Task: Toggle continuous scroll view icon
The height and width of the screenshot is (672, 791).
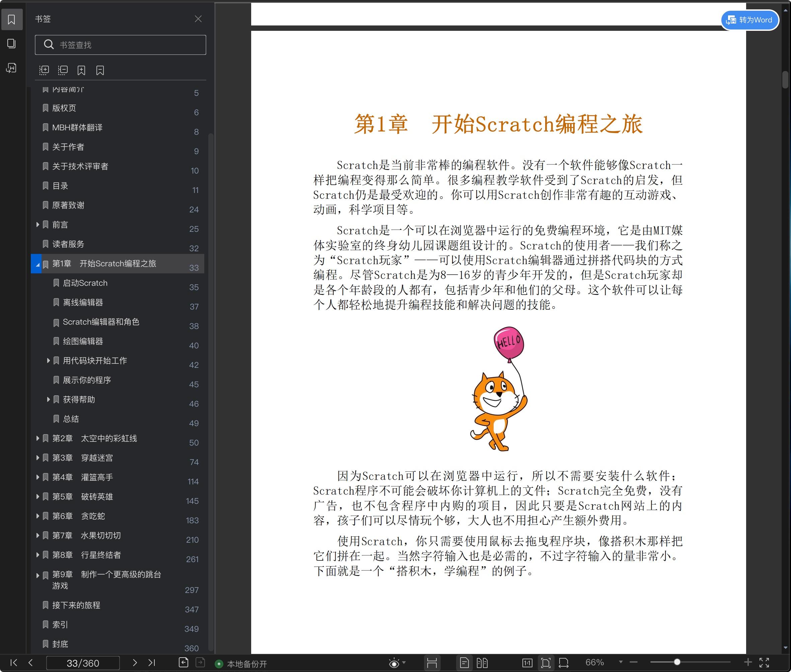Action: click(432, 663)
